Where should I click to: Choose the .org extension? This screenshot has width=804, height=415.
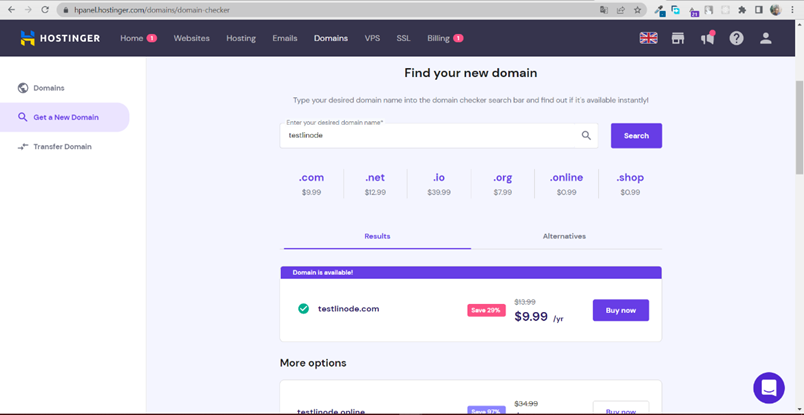(502, 184)
